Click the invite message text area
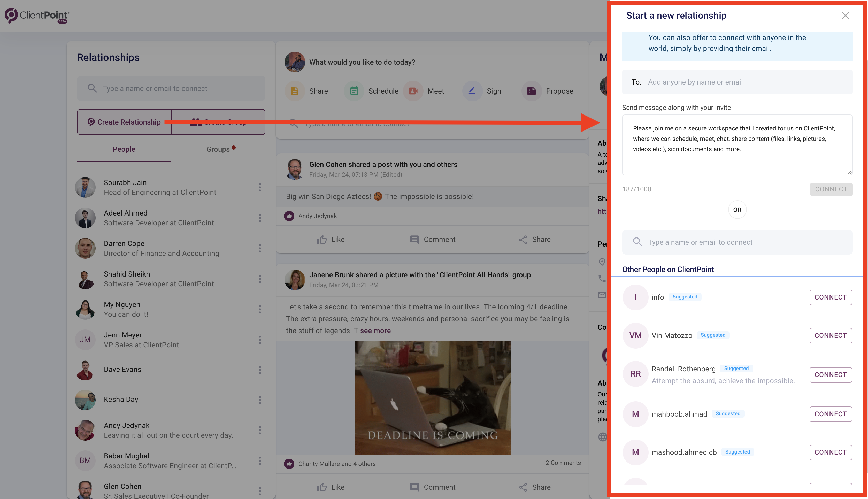The width and height of the screenshot is (868, 499). (737, 145)
